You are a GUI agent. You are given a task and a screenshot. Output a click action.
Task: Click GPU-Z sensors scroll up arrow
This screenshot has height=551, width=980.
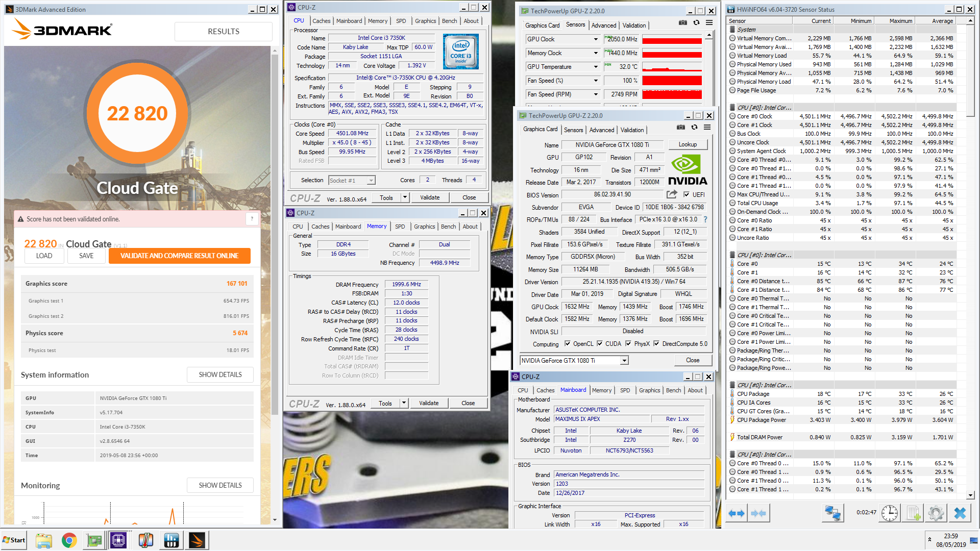coord(709,35)
